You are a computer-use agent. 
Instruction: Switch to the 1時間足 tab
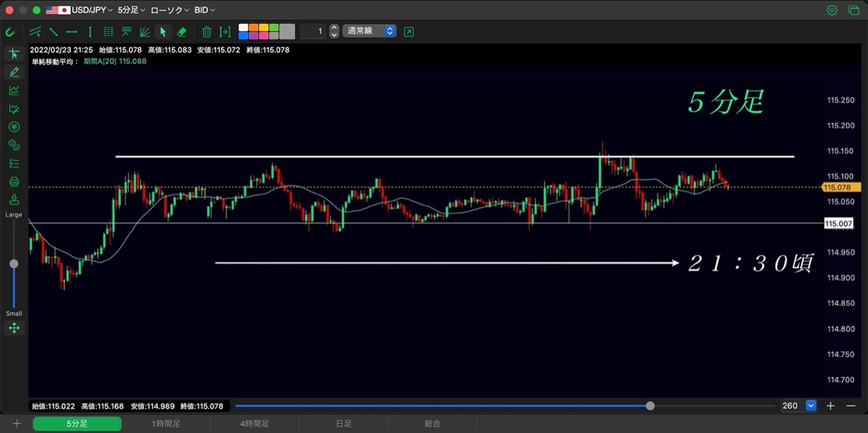166,424
